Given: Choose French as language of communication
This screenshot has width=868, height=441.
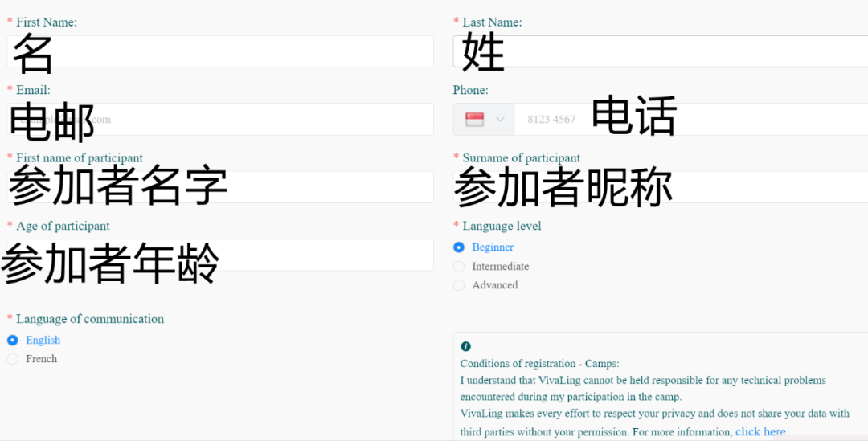Looking at the screenshot, I should click(x=12, y=359).
